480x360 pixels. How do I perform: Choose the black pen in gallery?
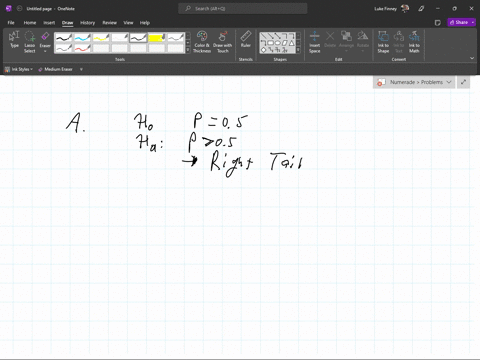(64, 38)
